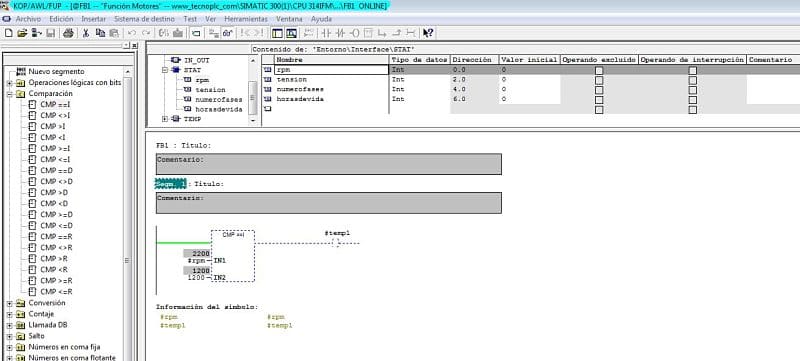This screenshot has width=800, height=361.
Task: Expand the Salto folder
Action: click(9, 336)
